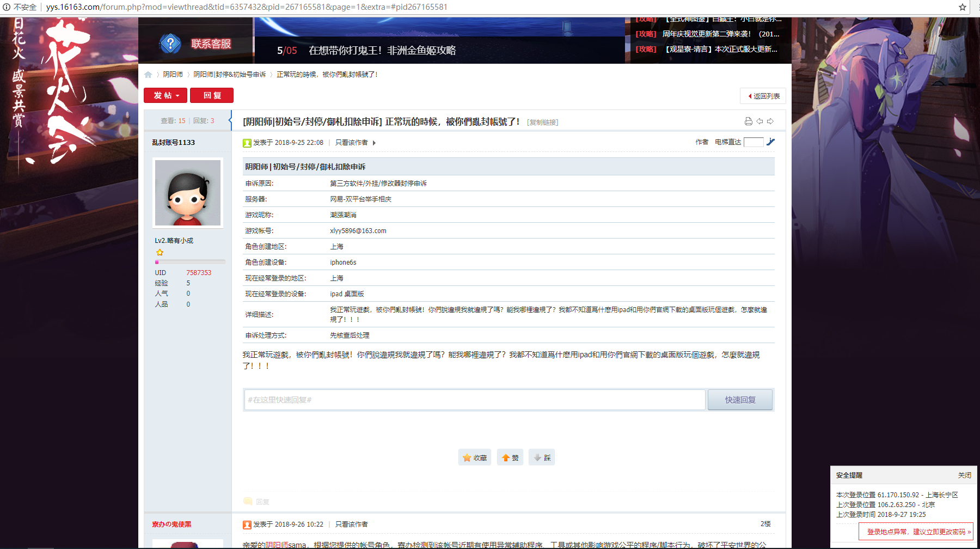Click orange poster icon beside 发表于 2018-9-26
The height and width of the screenshot is (549, 980).
point(247,524)
